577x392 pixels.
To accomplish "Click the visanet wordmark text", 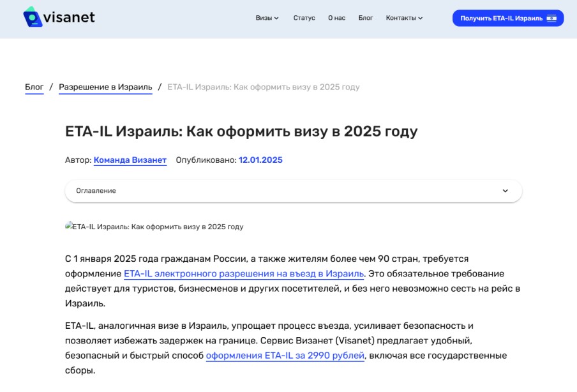I will (x=69, y=17).
